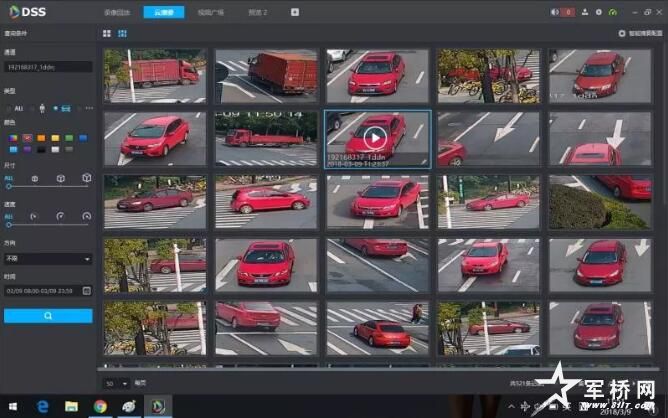The image size is (668, 418).
Task: Add a new tab with plus icon
Action: [x=295, y=12]
